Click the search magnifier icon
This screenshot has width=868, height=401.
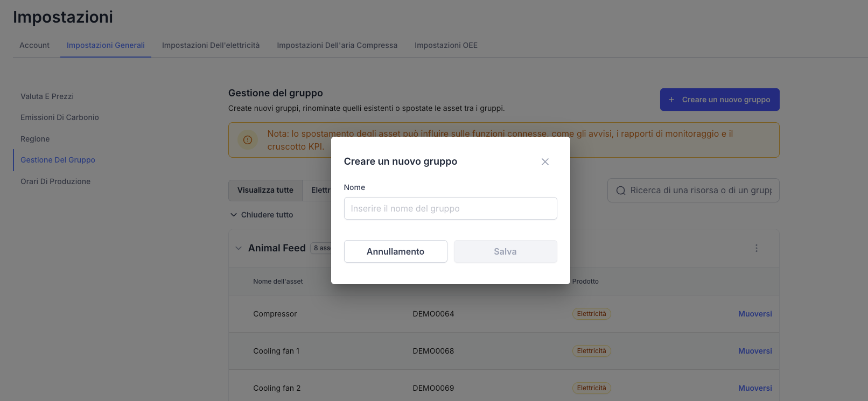coord(620,191)
